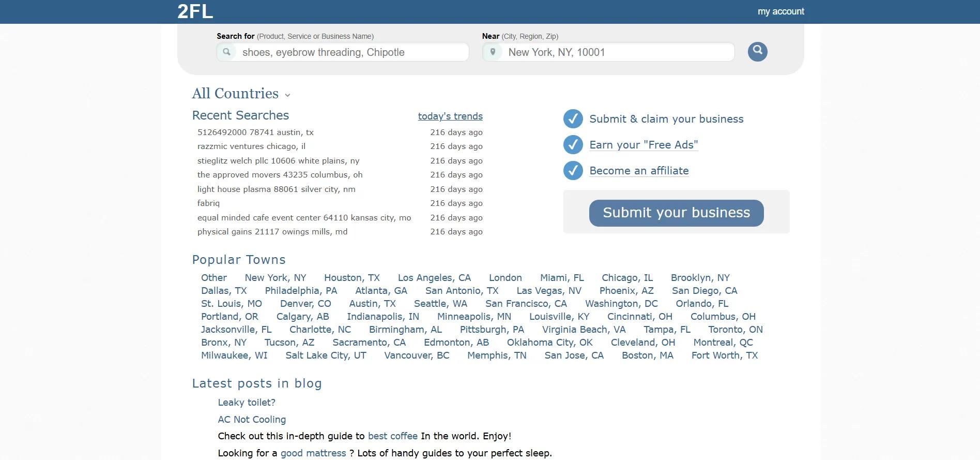980x460 pixels.
Task: Open AC Not Cooling blog post
Action: [x=252, y=420]
